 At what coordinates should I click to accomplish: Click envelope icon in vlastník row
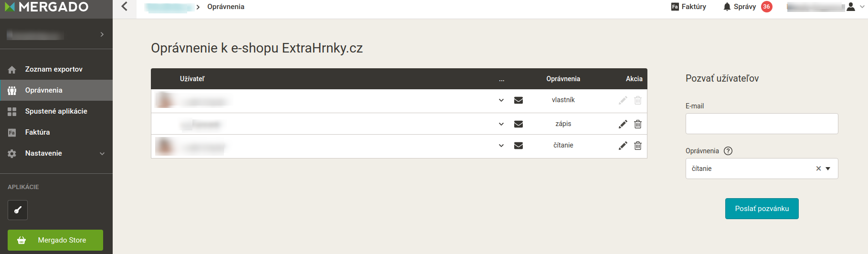click(519, 100)
